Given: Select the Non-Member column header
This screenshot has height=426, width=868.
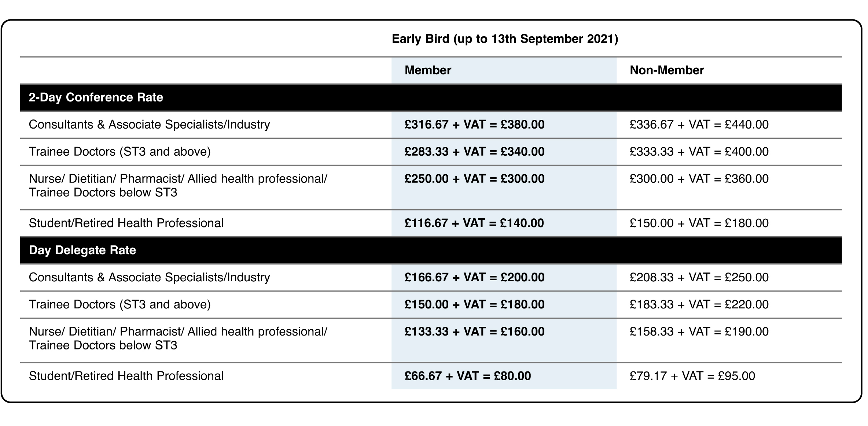Looking at the screenshot, I should click(667, 70).
